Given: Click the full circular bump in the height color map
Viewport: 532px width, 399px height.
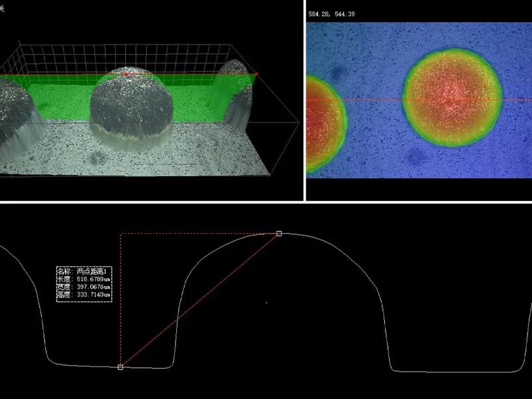Looking at the screenshot, I should tap(453, 98).
